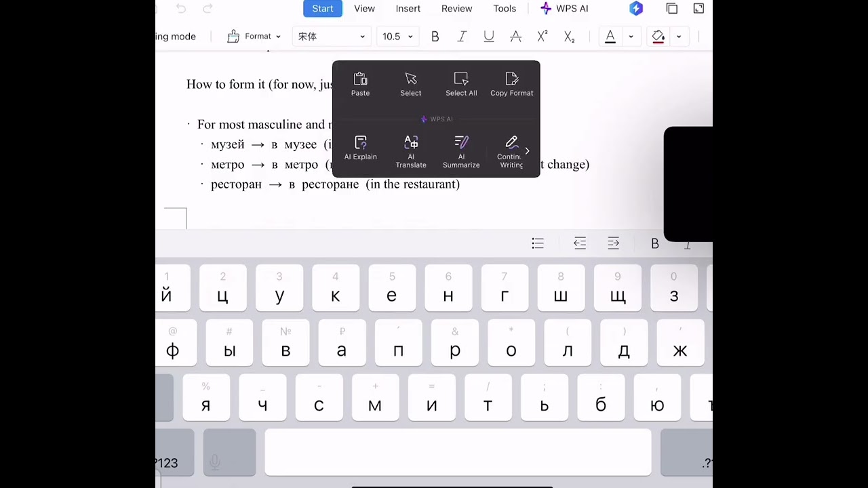
Task: Apply highlight fill color
Action: point(658,37)
